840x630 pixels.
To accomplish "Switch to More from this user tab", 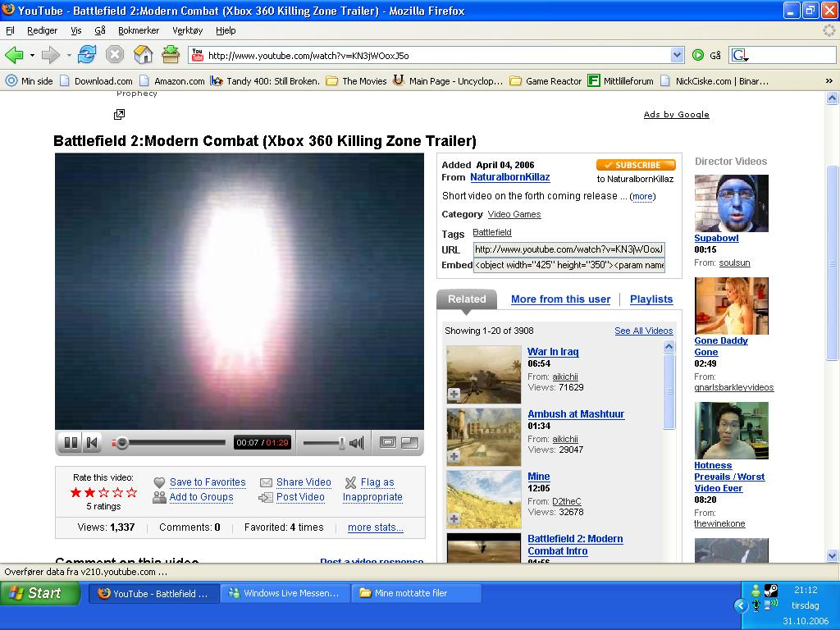I will pyautogui.click(x=560, y=299).
